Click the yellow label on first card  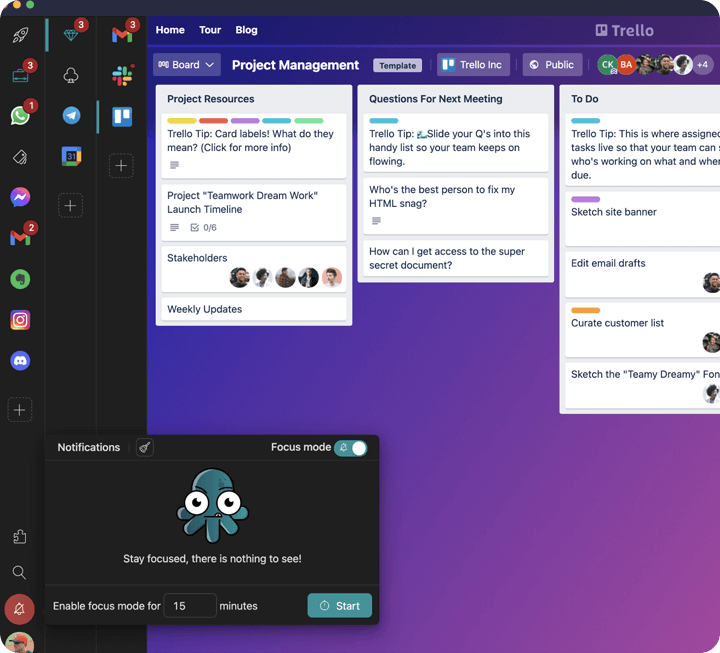182,121
